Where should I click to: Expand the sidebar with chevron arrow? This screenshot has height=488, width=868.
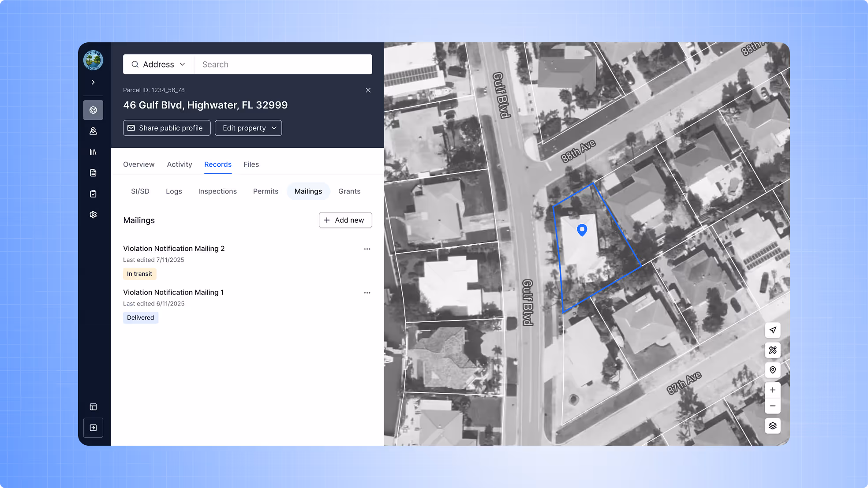[x=93, y=82]
